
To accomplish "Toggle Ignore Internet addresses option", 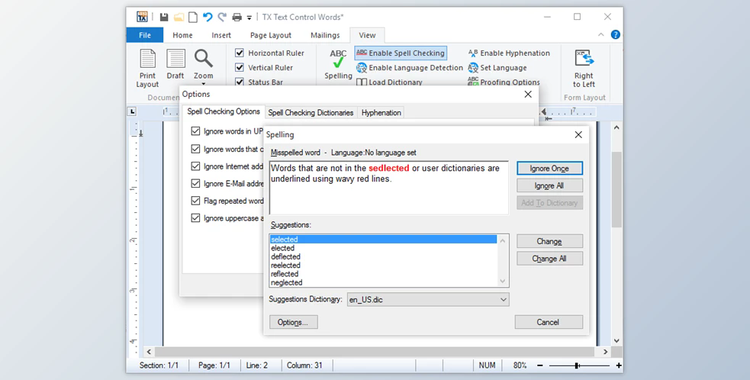I will [x=195, y=166].
